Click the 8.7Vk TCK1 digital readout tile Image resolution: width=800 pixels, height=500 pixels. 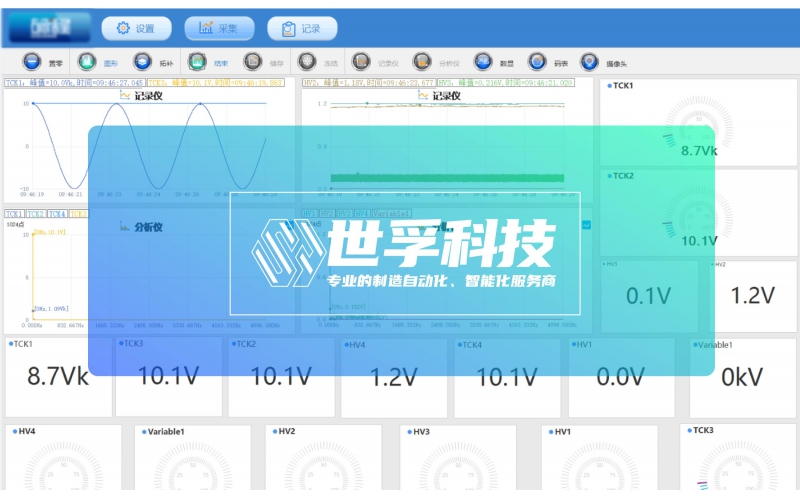click(x=58, y=377)
